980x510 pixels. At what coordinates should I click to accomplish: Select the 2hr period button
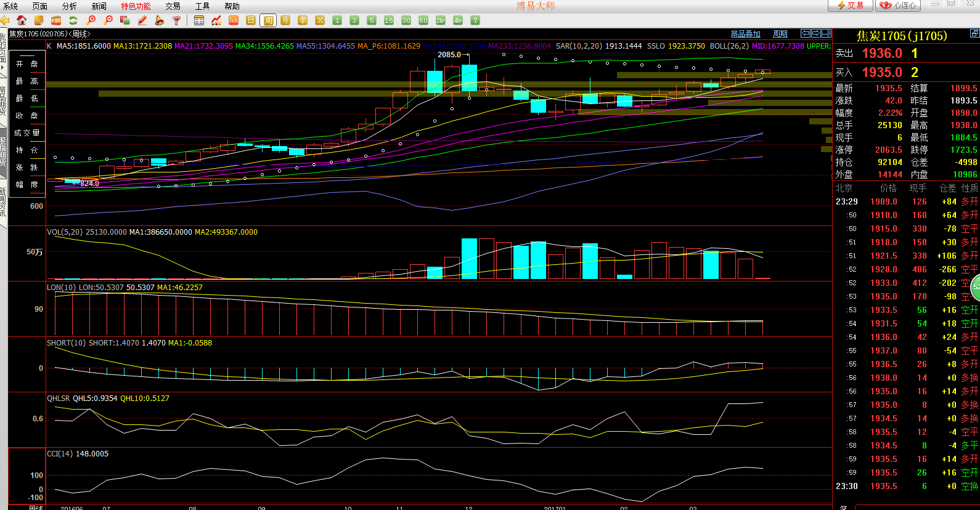[441, 20]
